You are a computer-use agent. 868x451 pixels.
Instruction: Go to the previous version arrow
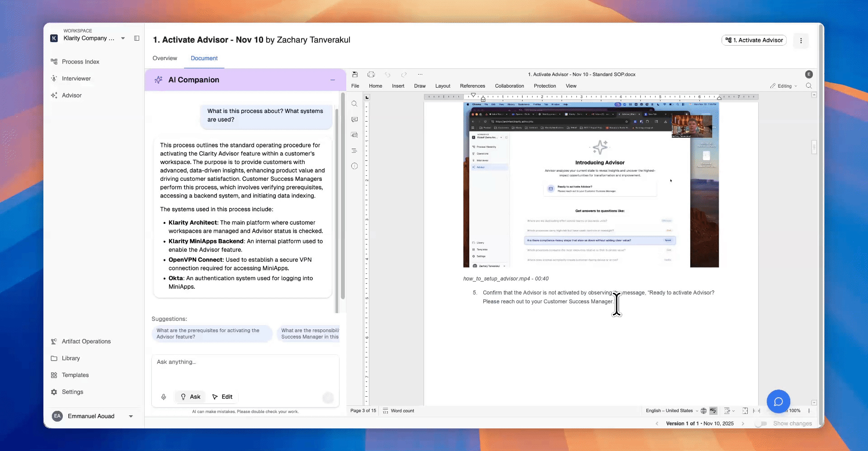coord(657,423)
